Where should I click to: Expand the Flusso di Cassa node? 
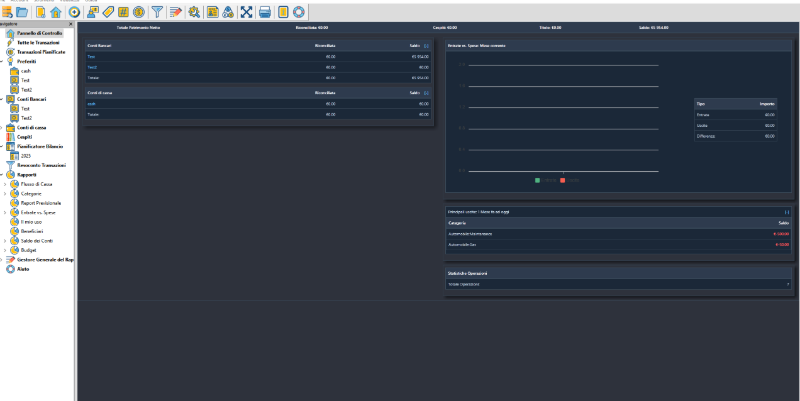(5, 184)
